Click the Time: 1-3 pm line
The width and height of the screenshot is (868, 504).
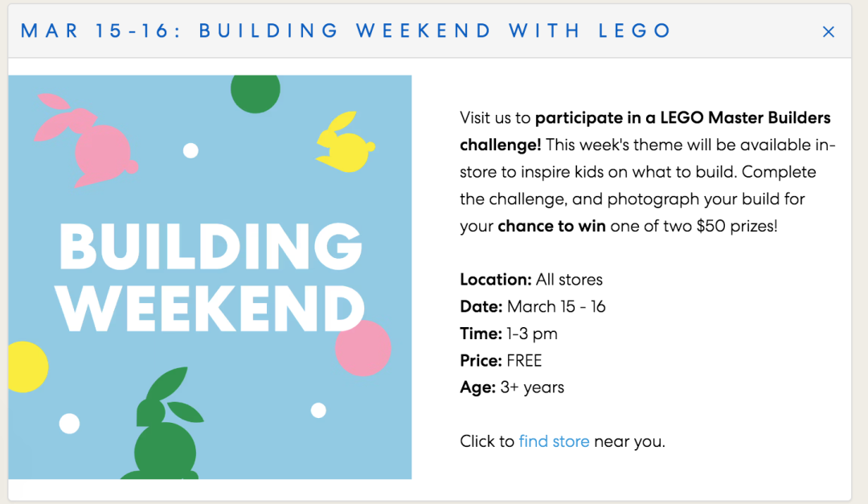[509, 334]
